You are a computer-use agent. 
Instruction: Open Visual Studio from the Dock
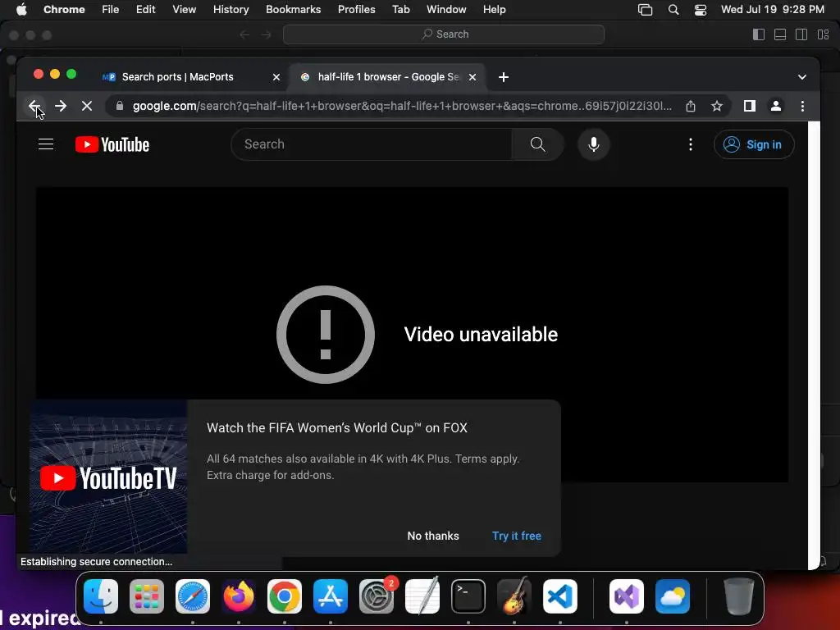click(x=627, y=596)
